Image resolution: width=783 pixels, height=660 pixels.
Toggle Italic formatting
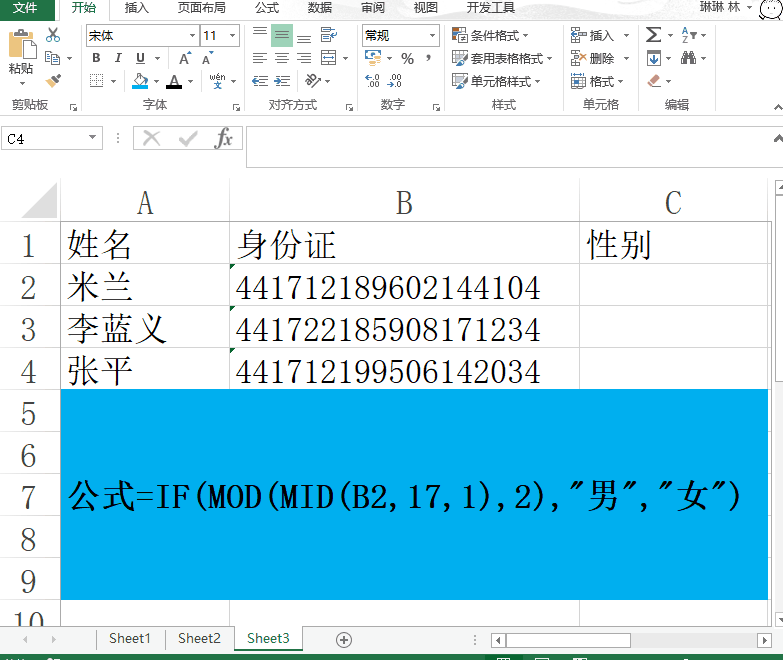[118, 58]
